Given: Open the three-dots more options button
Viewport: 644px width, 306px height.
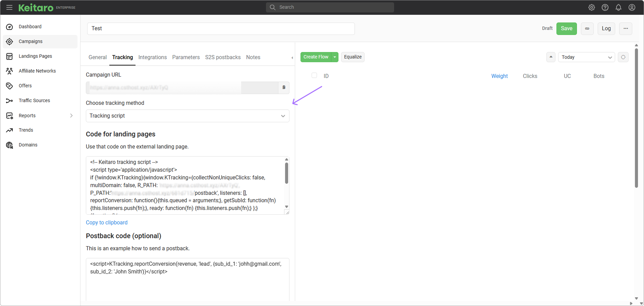Looking at the screenshot, I should (x=626, y=29).
